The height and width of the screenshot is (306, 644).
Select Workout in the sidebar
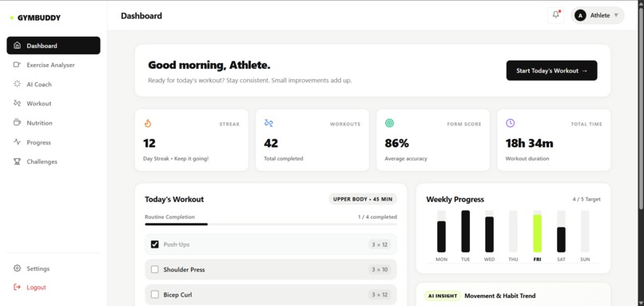pos(54,104)
